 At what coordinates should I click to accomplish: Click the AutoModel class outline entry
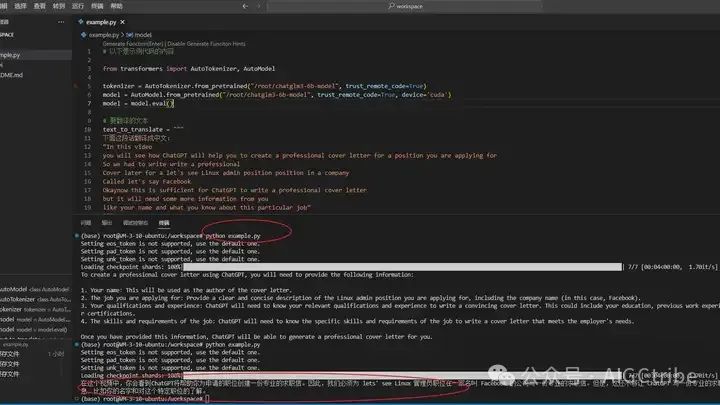tap(35, 289)
